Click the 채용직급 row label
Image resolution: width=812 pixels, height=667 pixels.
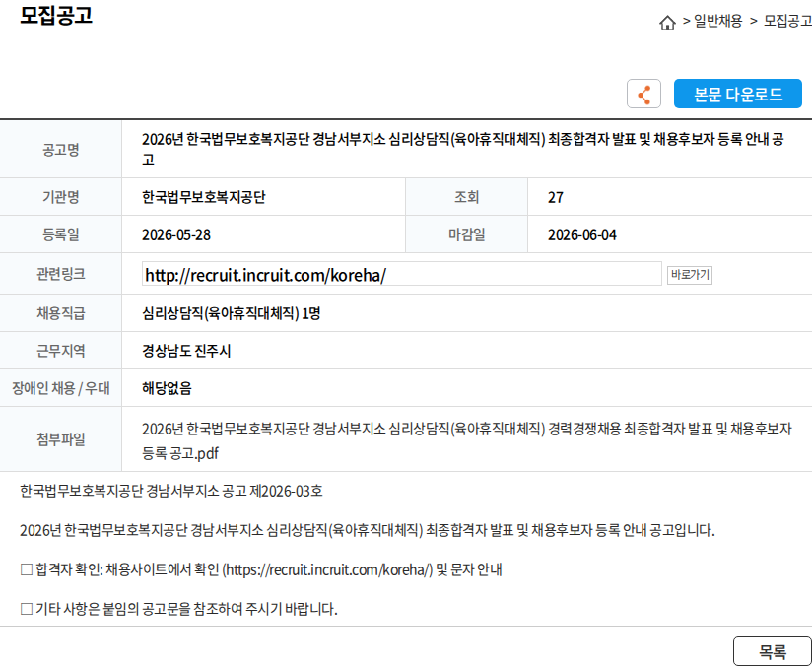[60, 313]
